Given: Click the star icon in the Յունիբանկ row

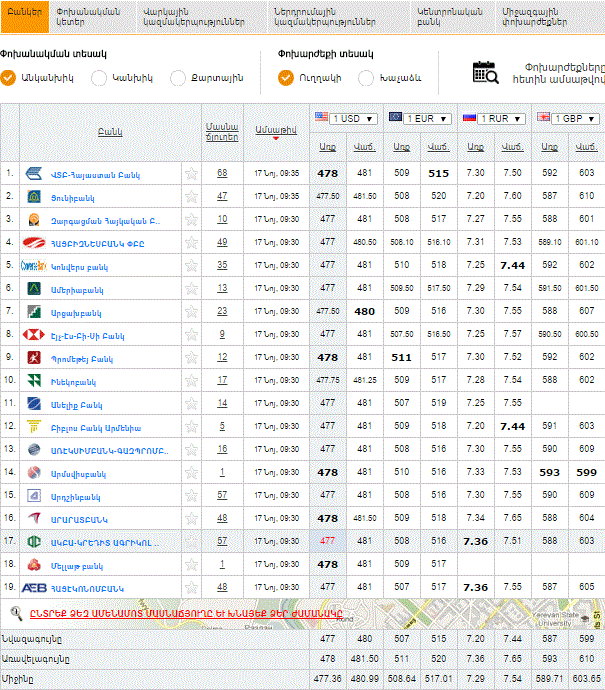Looking at the screenshot, I should pyautogui.click(x=191, y=196).
